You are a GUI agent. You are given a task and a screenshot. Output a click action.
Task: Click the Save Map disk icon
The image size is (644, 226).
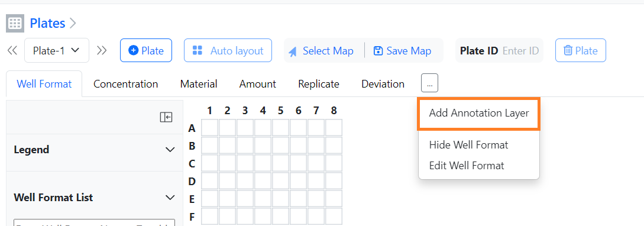(378, 50)
